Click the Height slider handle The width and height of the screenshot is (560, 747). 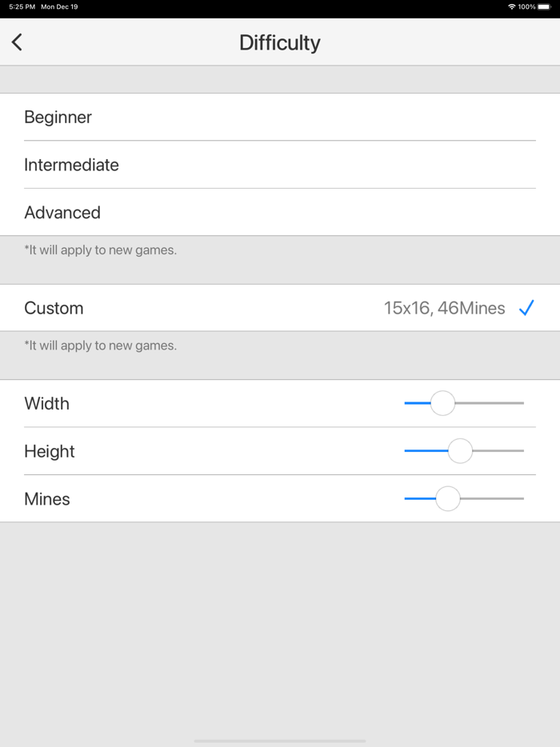[x=460, y=451]
